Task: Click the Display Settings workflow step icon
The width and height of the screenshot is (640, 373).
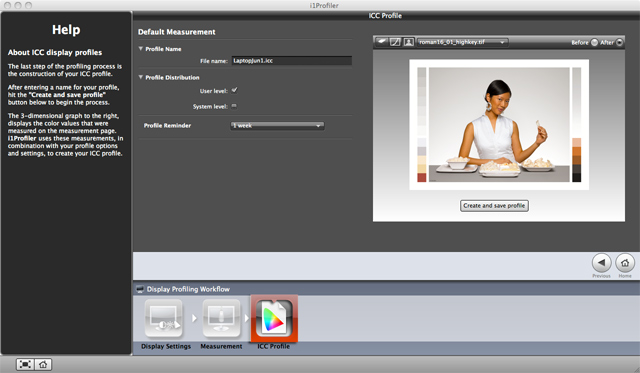Action: (164, 319)
